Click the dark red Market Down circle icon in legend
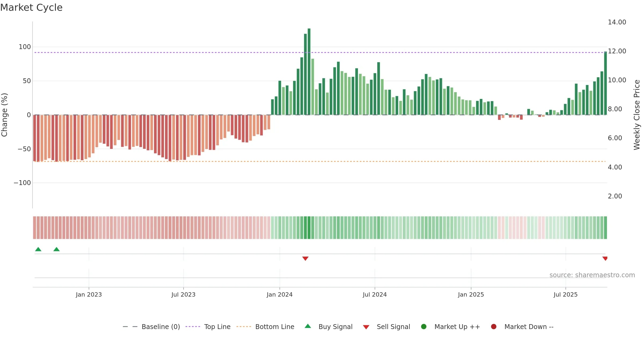Image resolution: width=644 pixels, height=362 pixels. [493, 326]
